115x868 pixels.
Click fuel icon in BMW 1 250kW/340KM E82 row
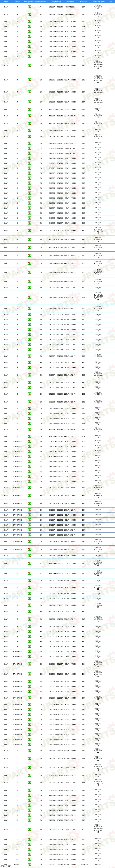tap(30, 143)
